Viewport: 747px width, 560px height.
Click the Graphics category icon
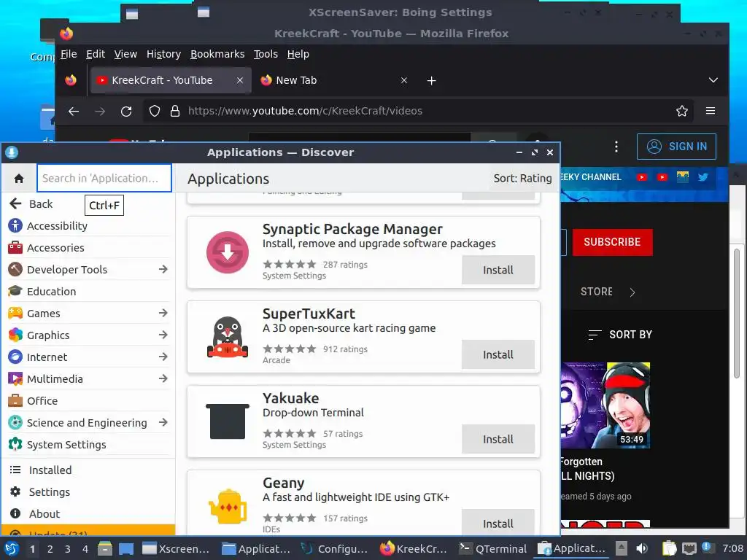click(15, 335)
